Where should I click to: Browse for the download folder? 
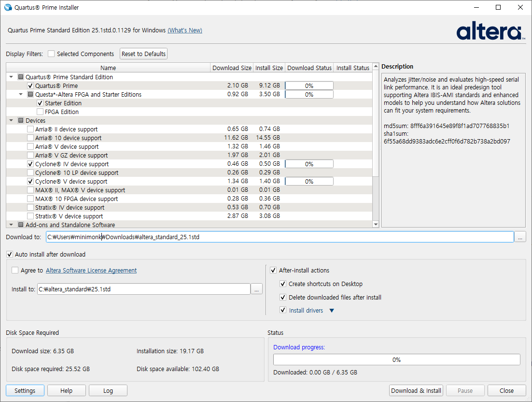[520, 237]
